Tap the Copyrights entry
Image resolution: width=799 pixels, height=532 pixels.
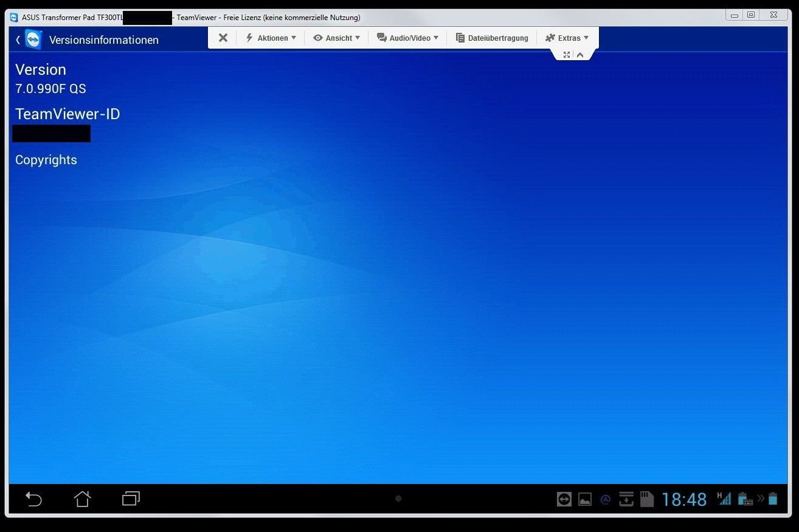point(46,160)
